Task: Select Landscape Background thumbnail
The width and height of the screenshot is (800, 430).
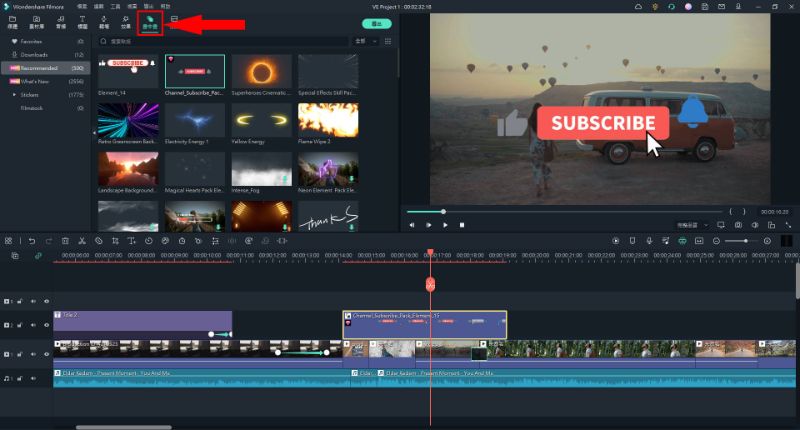Action: pos(128,169)
